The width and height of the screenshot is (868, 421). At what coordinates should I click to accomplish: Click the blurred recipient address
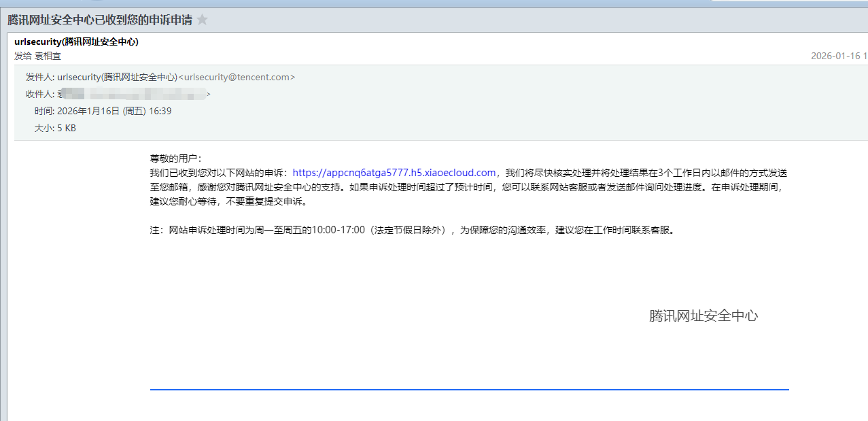tap(134, 94)
